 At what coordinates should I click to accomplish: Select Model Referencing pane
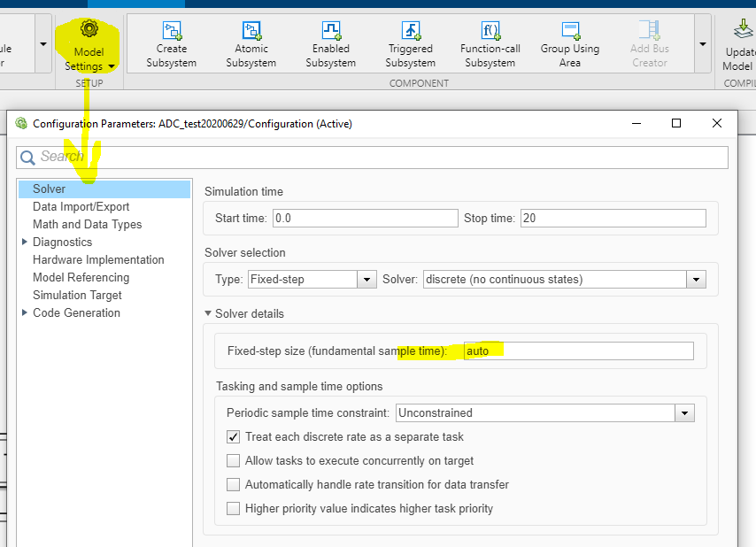pos(81,278)
